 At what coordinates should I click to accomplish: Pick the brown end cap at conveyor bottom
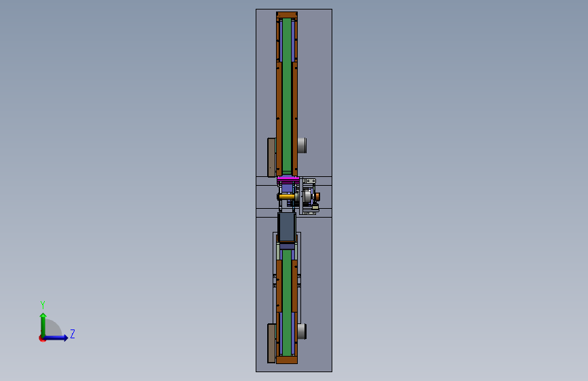[287, 360]
